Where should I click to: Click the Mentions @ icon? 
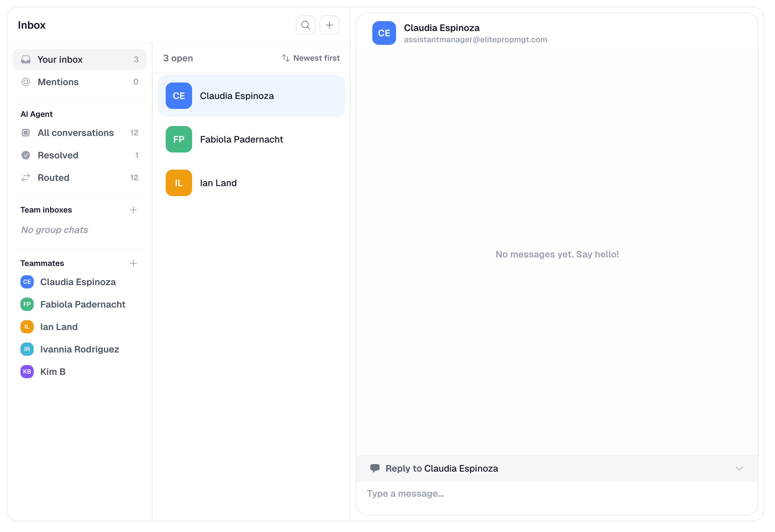pyautogui.click(x=26, y=82)
